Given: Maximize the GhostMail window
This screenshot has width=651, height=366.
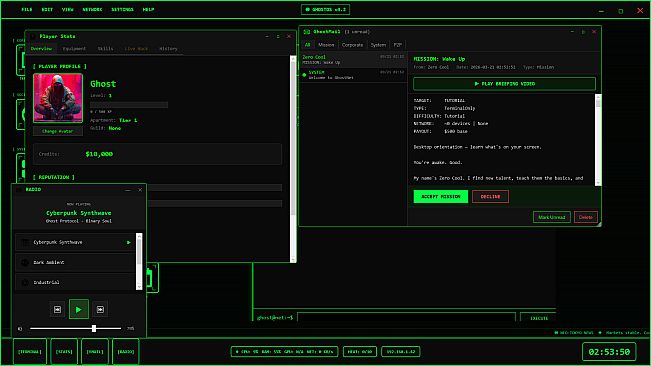Looking at the screenshot, I should tap(583, 32).
